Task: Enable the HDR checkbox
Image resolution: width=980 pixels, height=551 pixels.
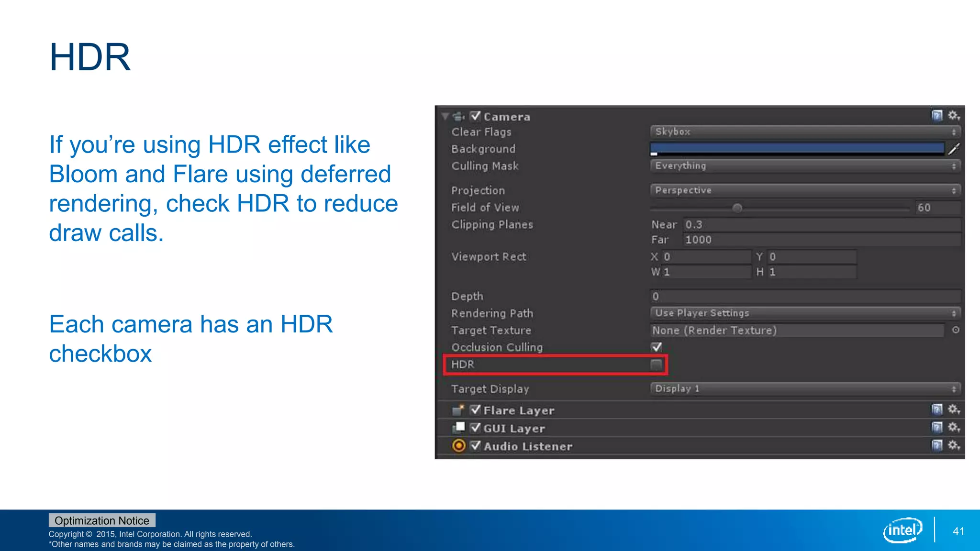Action: (x=656, y=365)
